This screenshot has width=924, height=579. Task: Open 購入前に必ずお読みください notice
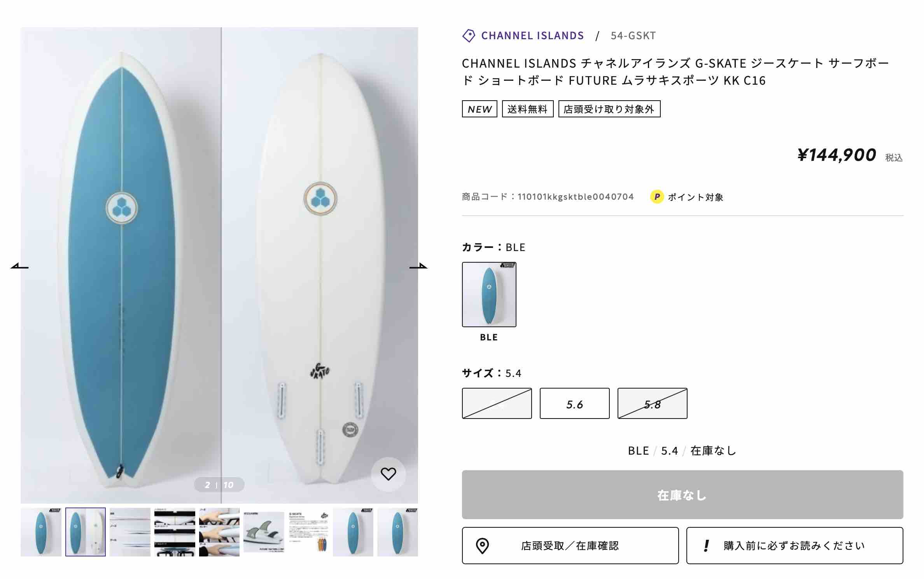(x=794, y=546)
